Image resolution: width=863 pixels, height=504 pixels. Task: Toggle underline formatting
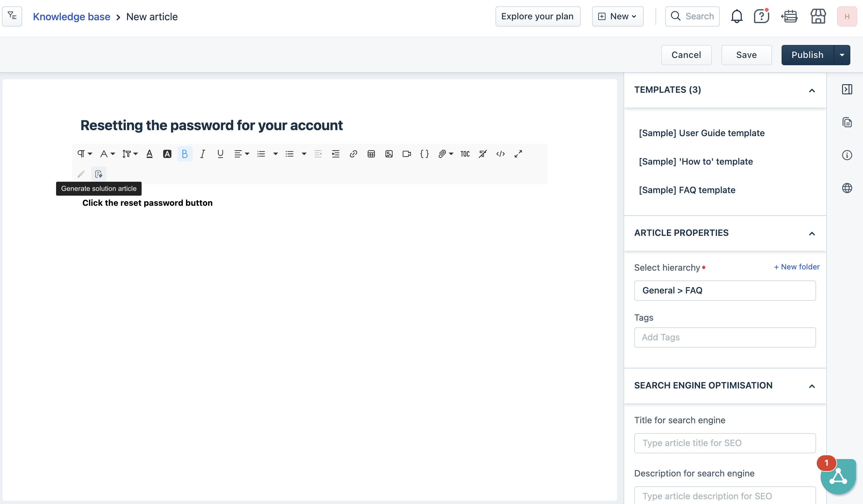[220, 154]
